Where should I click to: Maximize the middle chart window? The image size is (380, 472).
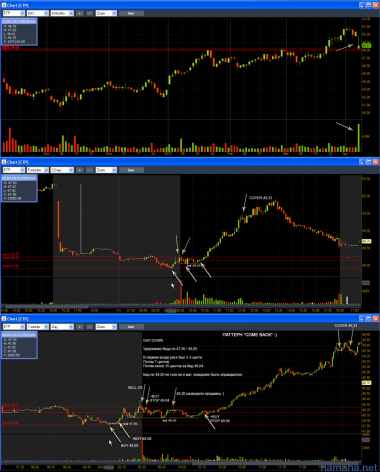coord(369,162)
